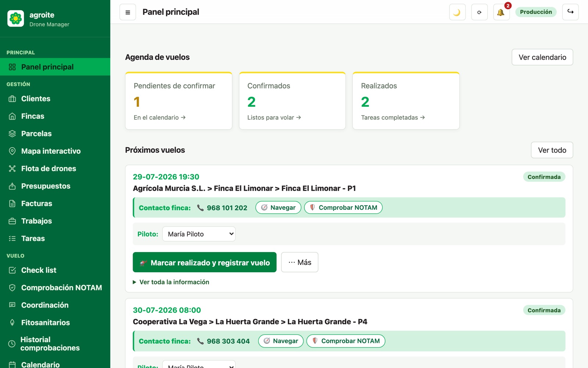Open Parcelas in the sidebar
Screen dimensions: 588x368
coord(55,134)
